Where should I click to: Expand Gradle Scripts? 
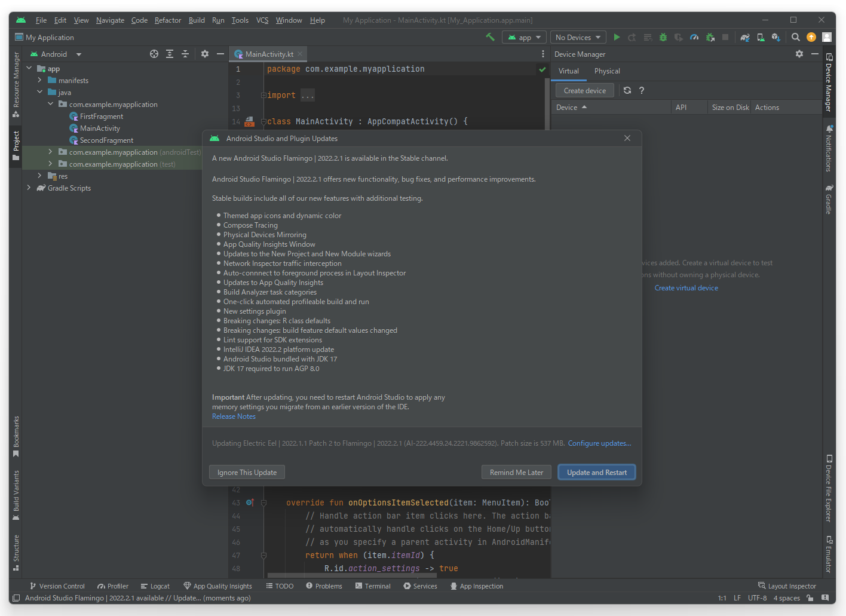[x=29, y=188]
